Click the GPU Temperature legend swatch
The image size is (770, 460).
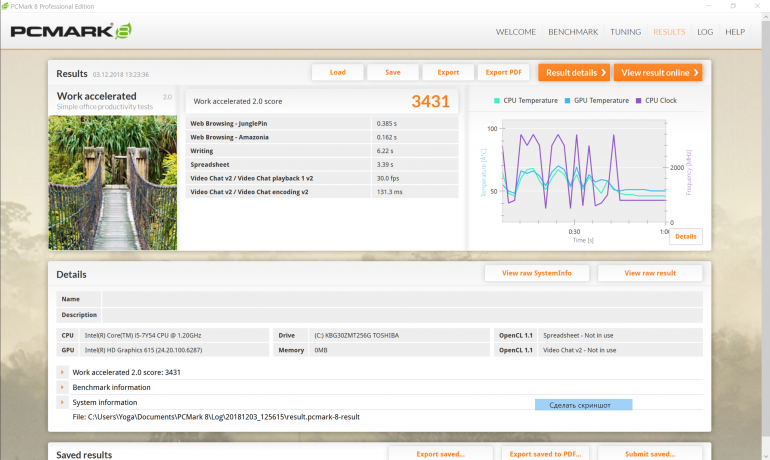(568, 101)
